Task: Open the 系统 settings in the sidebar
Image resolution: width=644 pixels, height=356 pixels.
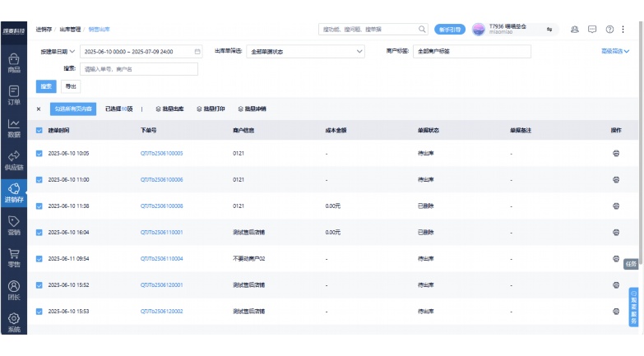Action: [13, 323]
